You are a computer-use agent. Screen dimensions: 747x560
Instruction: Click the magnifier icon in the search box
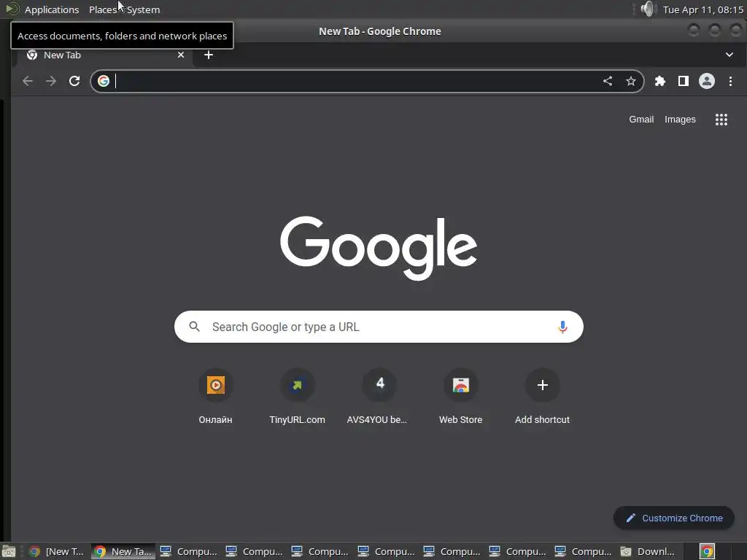[x=194, y=326]
